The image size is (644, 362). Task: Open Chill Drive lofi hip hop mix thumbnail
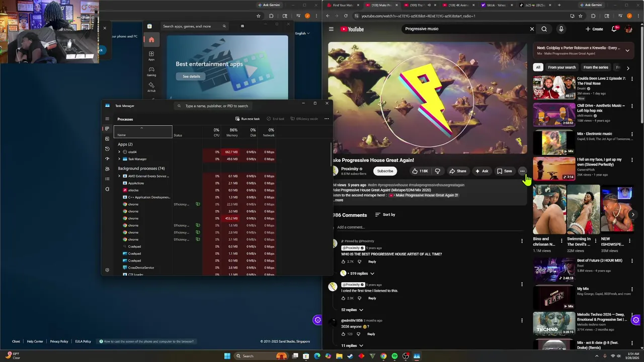(554, 115)
